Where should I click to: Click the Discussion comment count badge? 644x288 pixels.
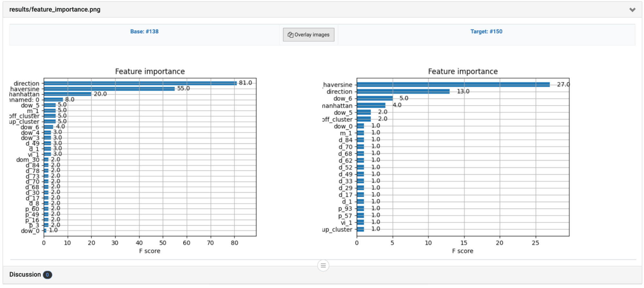point(47,275)
